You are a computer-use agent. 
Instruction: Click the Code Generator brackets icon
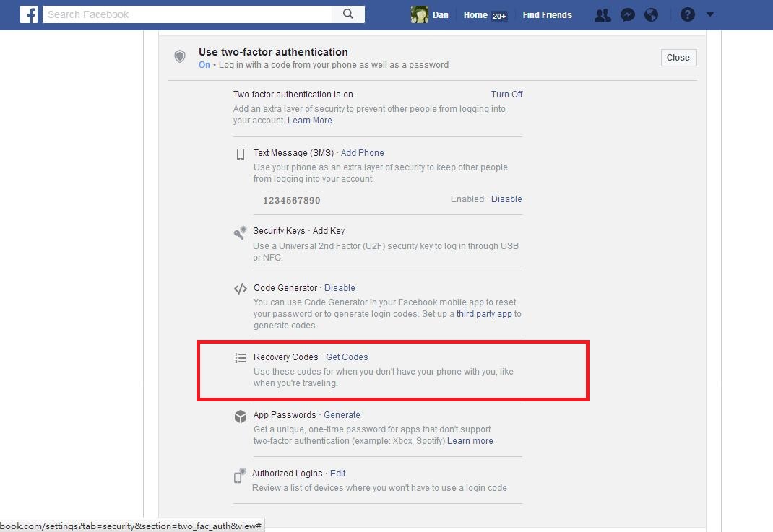pyautogui.click(x=241, y=289)
